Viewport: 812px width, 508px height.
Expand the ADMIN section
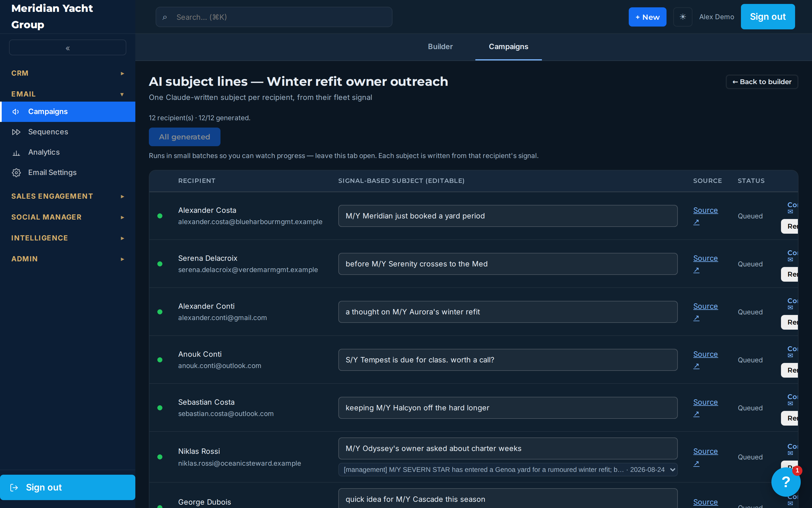click(67, 259)
